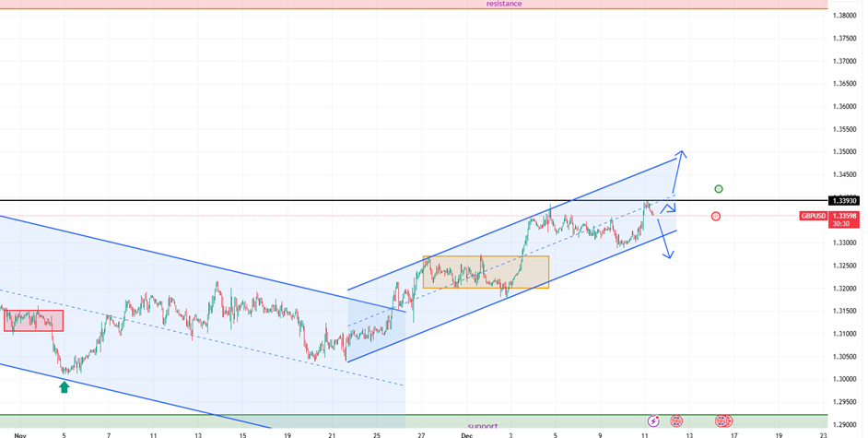Click the 1.33930 horizontal line price label
This screenshot has width=868, height=438.
click(x=844, y=200)
